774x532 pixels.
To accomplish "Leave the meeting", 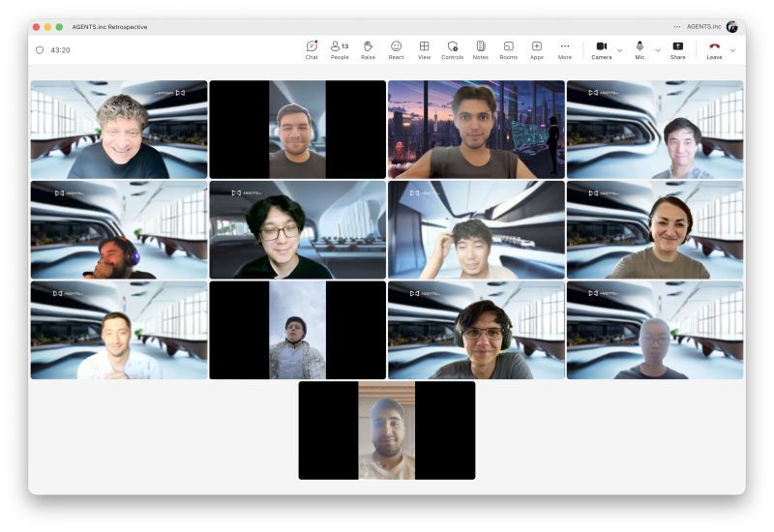I will [714, 50].
